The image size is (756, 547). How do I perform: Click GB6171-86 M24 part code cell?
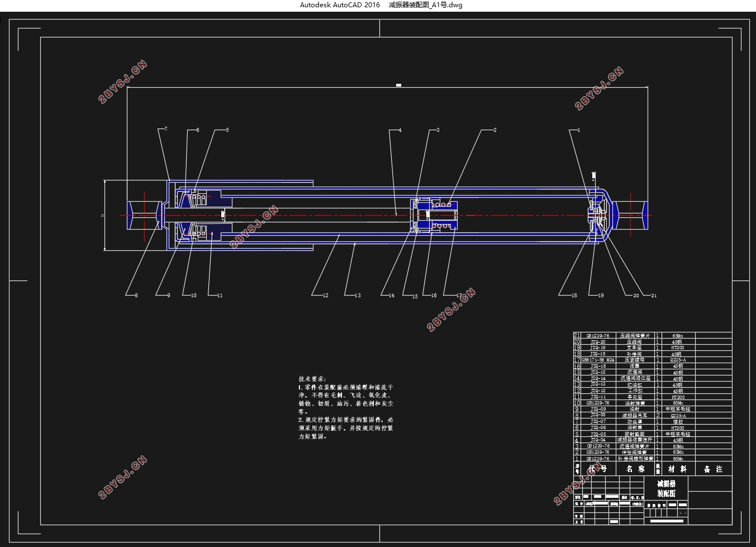click(598, 360)
